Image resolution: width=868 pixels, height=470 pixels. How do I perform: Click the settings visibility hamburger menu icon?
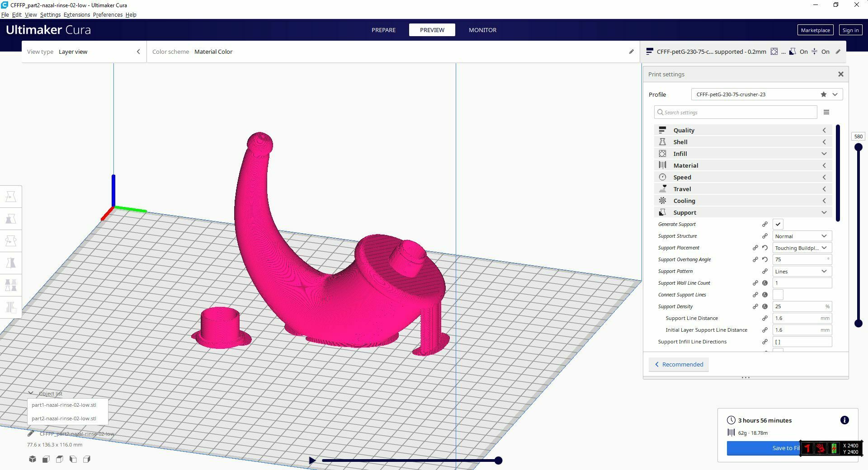826,113
